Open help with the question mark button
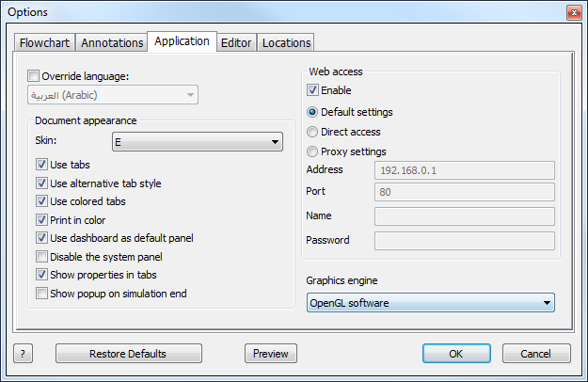 (x=23, y=354)
